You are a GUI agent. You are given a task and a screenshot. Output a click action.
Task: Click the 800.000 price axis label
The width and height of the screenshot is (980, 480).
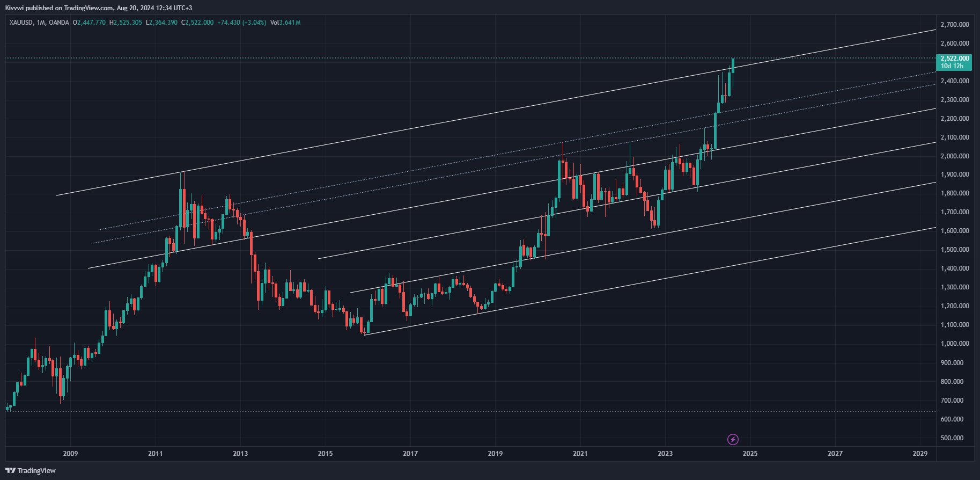click(952, 382)
